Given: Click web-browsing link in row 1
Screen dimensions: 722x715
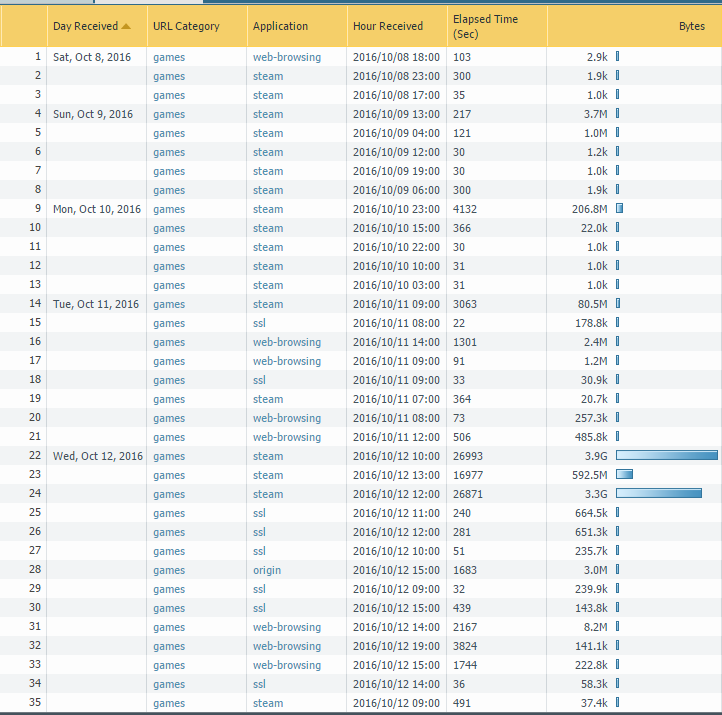Looking at the screenshot, I should tap(287, 57).
